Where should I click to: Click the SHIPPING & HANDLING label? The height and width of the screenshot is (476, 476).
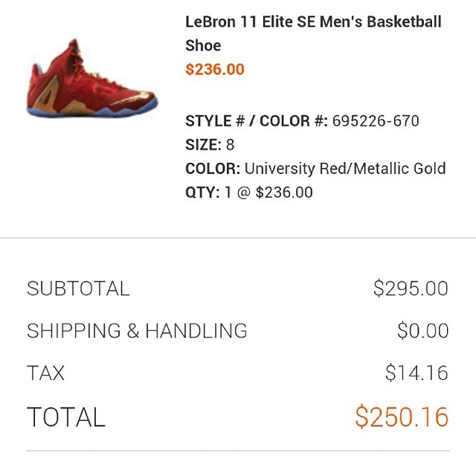click(x=137, y=331)
